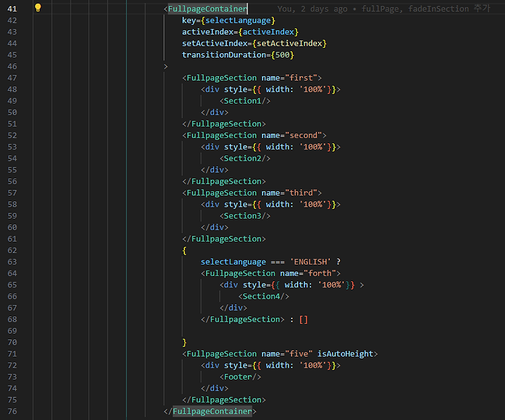505x420 pixels.
Task: Click the closing div tag on line 50
Action: [215, 112]
